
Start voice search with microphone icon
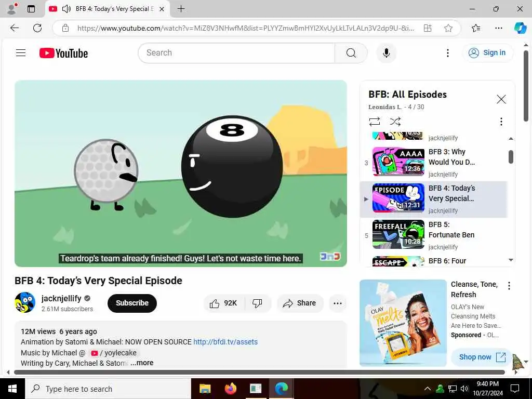pyautogui.click(x=386, y=53)
